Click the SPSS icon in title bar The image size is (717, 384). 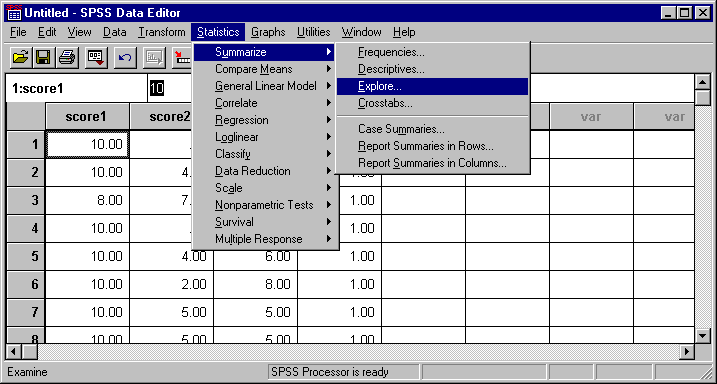14,12
